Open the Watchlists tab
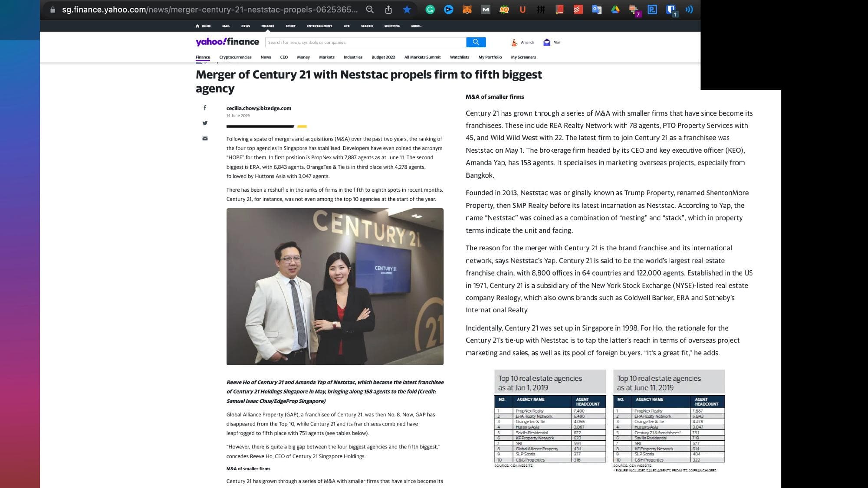Screen dimensions: 868x488 pyautogui.click(x=460, y=57)
